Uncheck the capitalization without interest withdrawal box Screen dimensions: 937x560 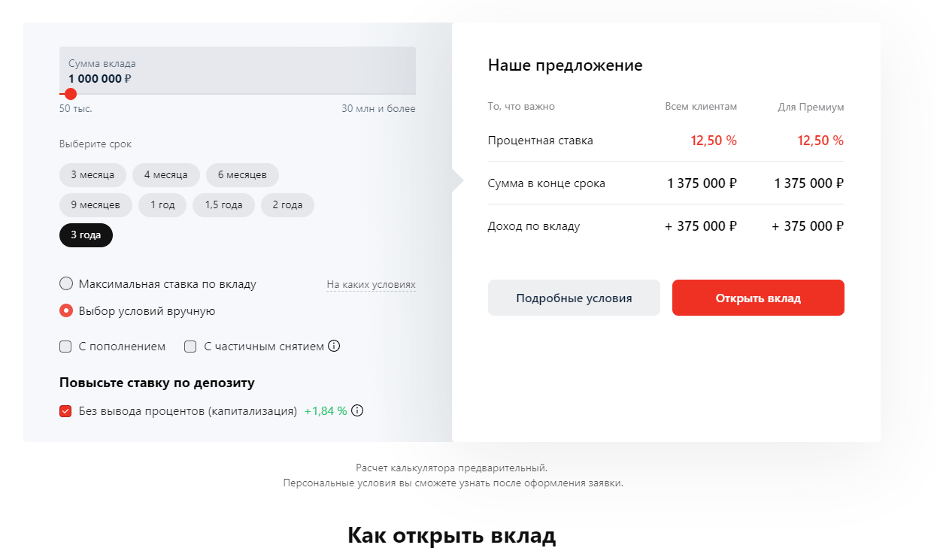(65, 411)
